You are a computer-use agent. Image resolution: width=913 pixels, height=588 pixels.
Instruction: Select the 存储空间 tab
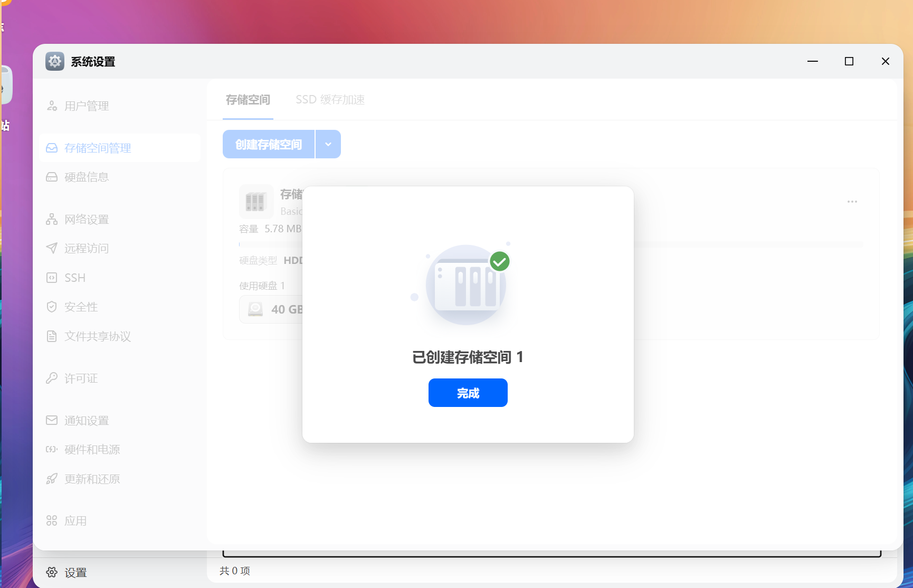pos(248,100)
